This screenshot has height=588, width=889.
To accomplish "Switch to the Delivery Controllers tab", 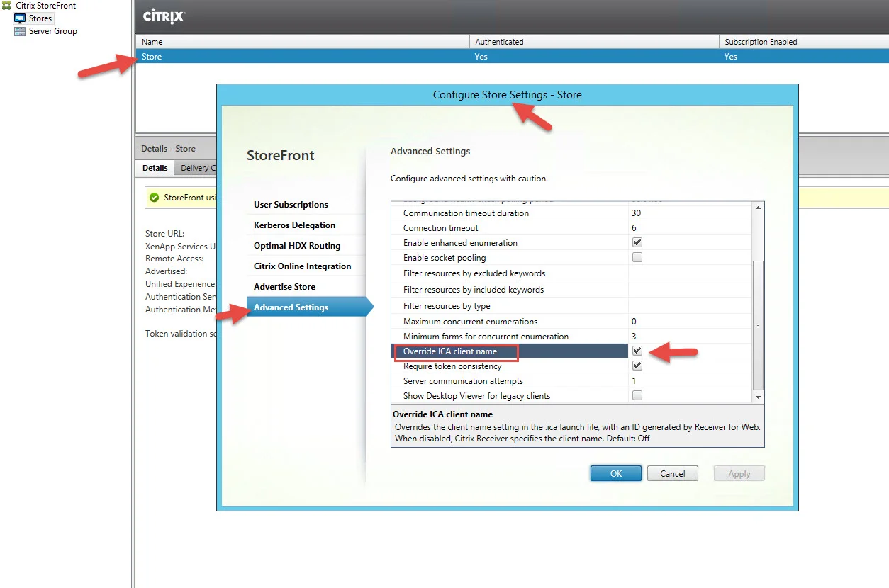I will coord(195,168).
